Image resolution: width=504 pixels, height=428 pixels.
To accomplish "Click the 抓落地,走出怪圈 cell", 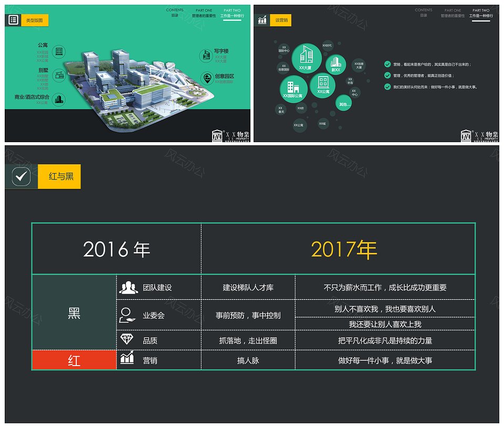I will pyautogui.click(x=248, y=340).
